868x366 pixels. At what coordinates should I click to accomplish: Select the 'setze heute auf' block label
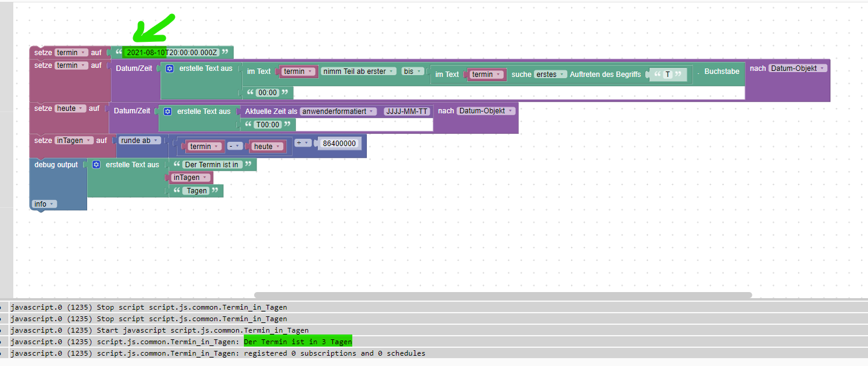[x=67, y=108]
